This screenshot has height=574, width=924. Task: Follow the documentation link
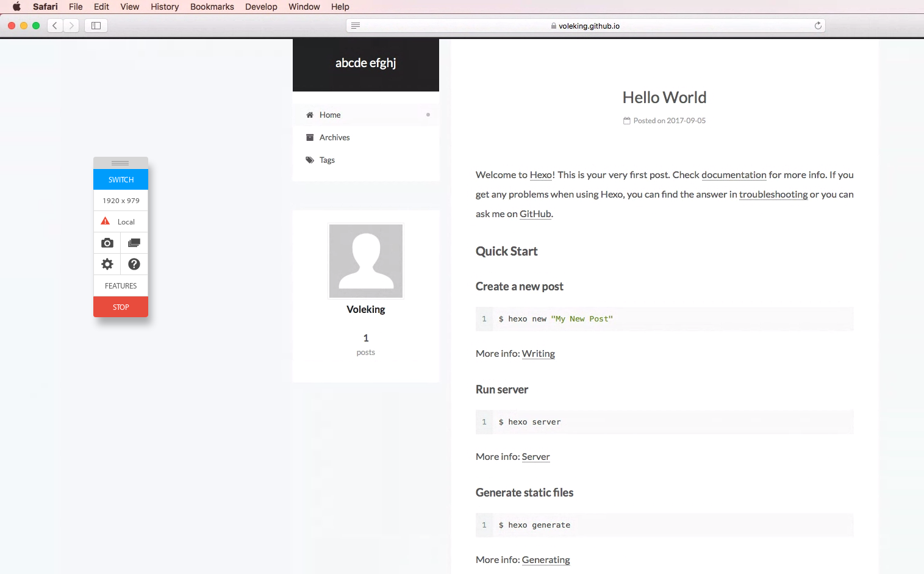tap(734, 175)
